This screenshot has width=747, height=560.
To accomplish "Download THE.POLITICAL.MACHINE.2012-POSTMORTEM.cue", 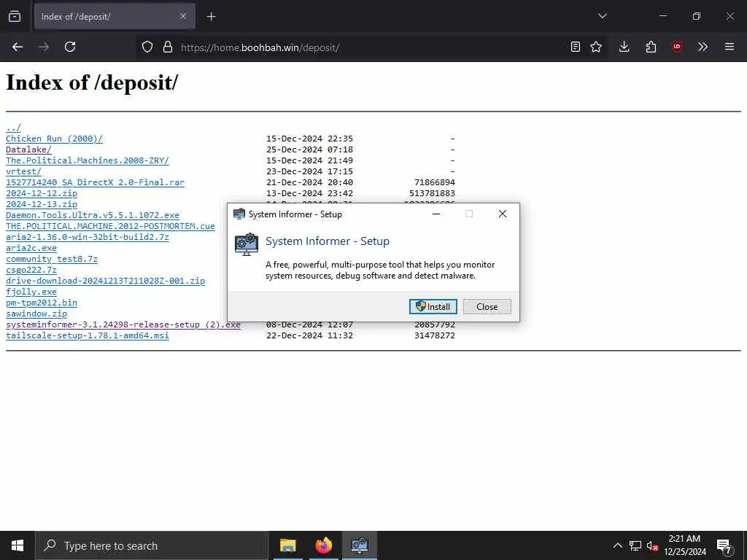I will click(111, 226).
